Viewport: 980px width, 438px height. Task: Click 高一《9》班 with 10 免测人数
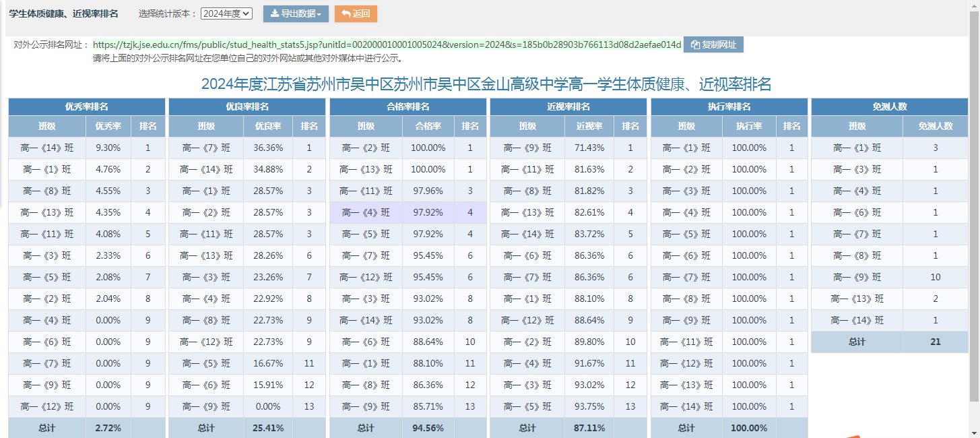click(857, 278)
